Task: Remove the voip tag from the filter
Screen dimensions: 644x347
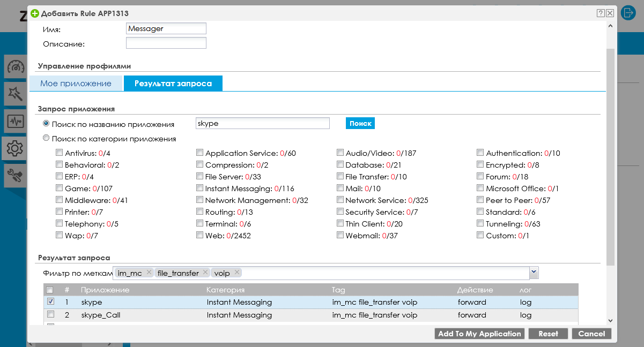Action: [236, 273]
